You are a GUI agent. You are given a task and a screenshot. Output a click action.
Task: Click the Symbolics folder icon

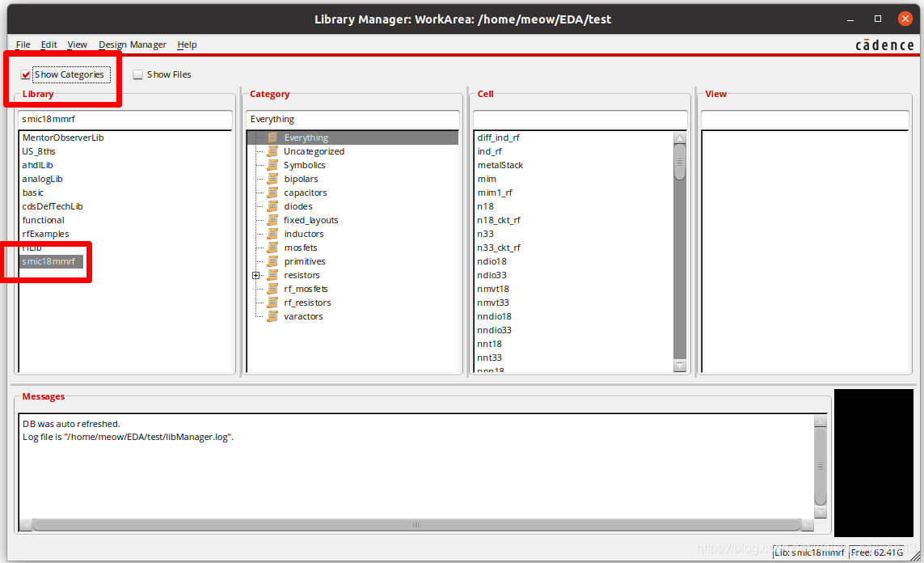point(272,165)
